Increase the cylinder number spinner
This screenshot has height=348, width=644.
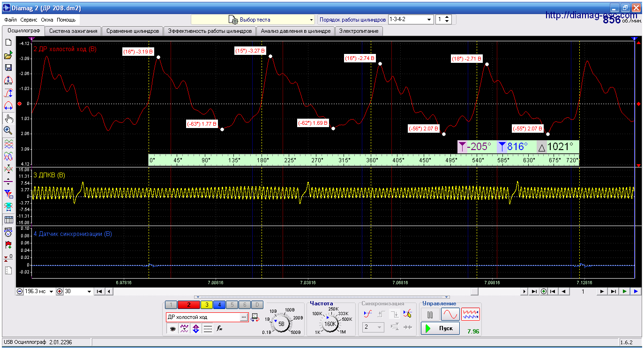pyautogui.click(x=447, y=17)
